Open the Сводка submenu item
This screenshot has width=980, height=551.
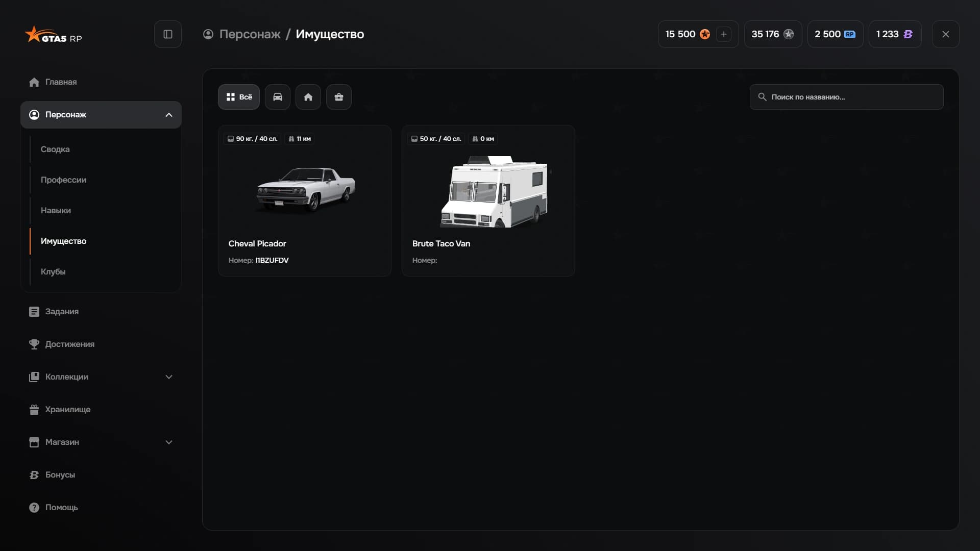click(x=55, y=149)
